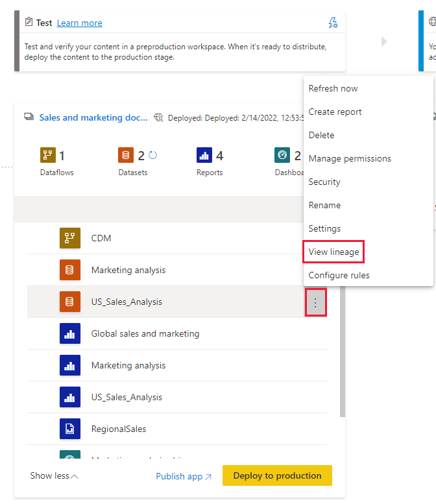This screenshot has width=436, height=504.
Task: Click the Dataflows count icon
Action: [x=47, y=155]
